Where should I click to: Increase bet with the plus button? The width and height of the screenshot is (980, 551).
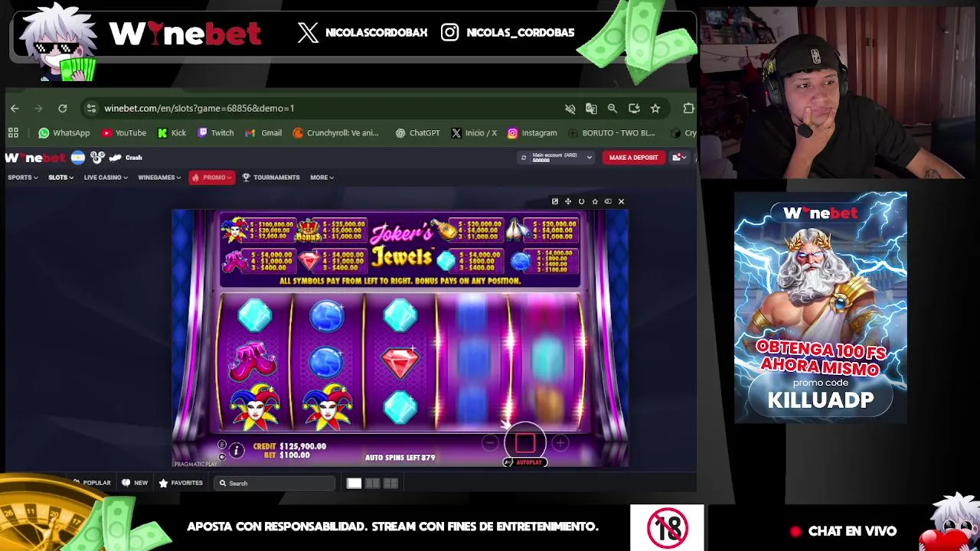(560, 443)
